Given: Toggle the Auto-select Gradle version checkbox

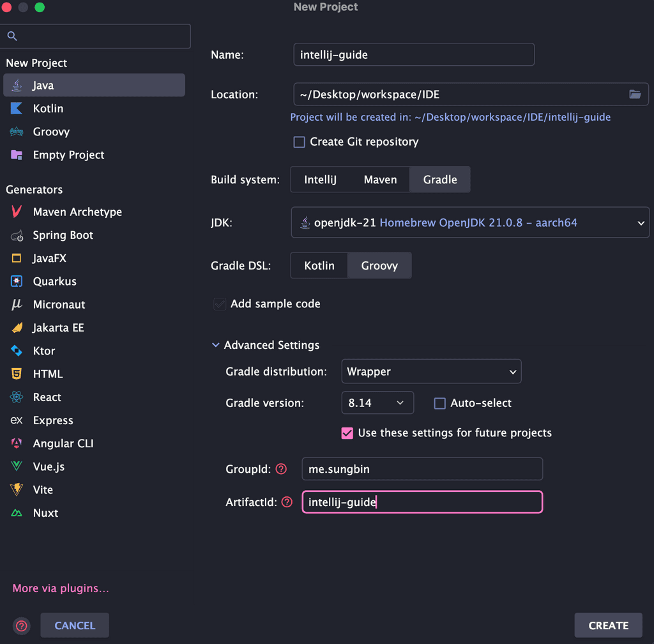Looking at the screenshot, I should coord(439,403).
